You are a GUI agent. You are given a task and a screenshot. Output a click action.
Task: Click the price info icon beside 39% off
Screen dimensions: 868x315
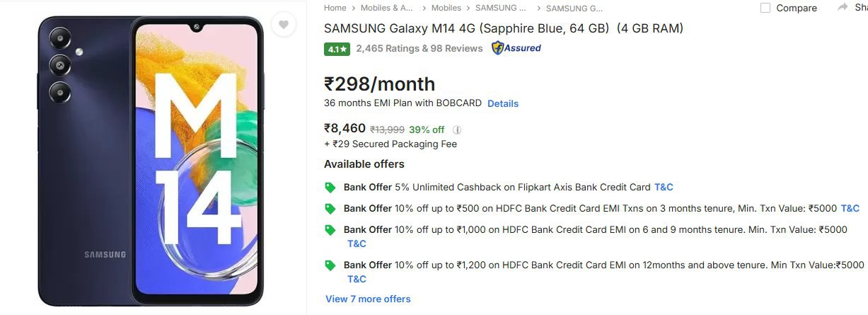click(457, 130)
